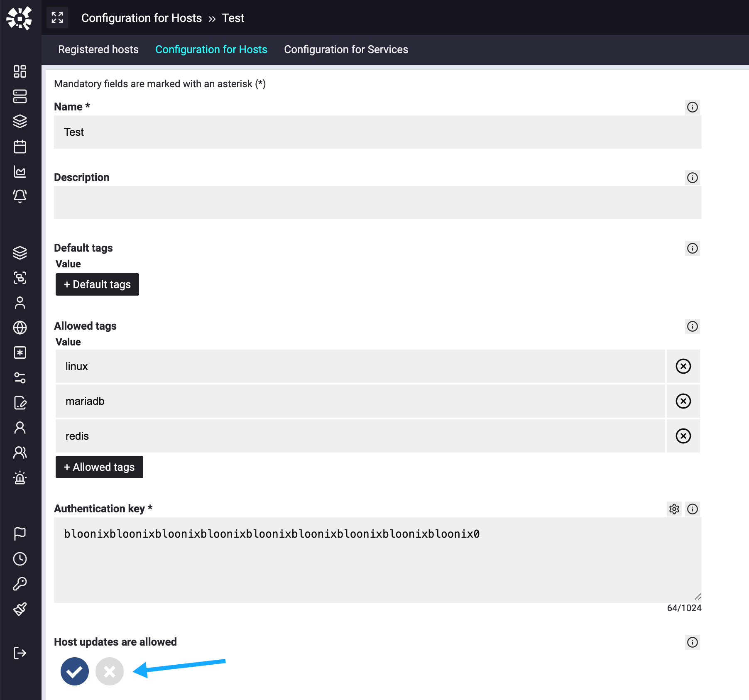The height and width of the screenshot is (700, 749).
Task: Generate key using Authentication key gear icon
Action: pyautogui.click(x=674, y=509)
